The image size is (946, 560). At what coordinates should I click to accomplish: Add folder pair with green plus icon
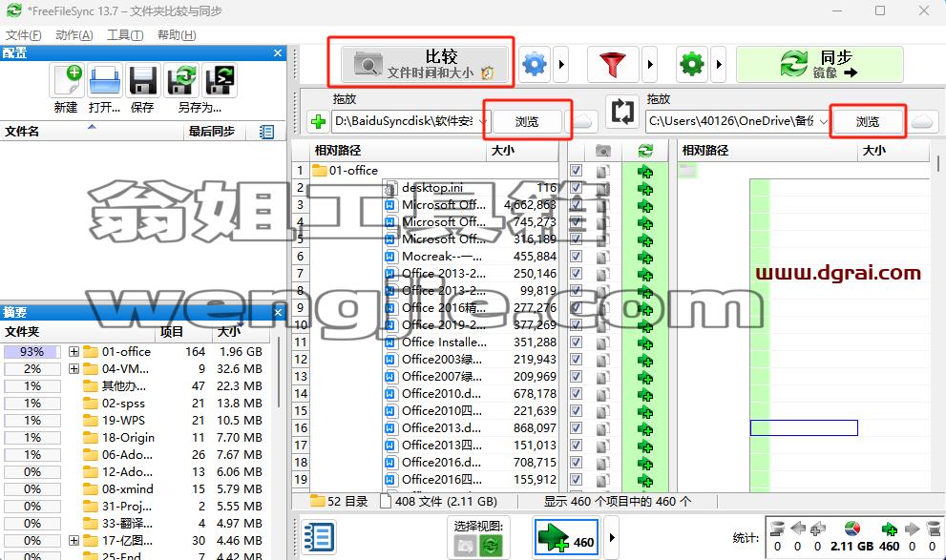318,121
